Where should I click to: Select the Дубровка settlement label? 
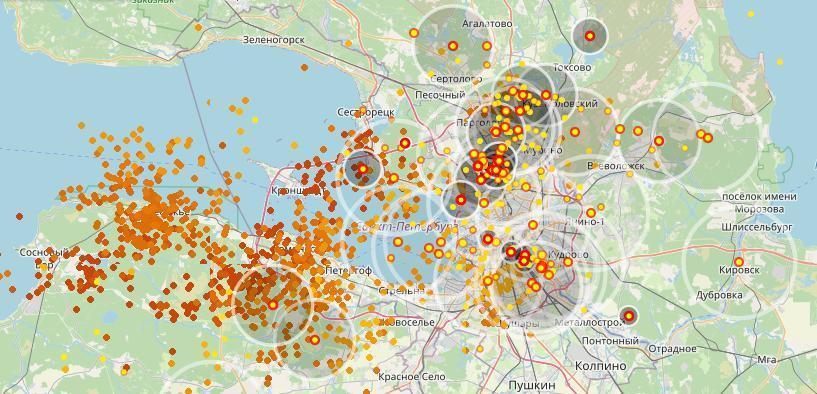(719, 295)
